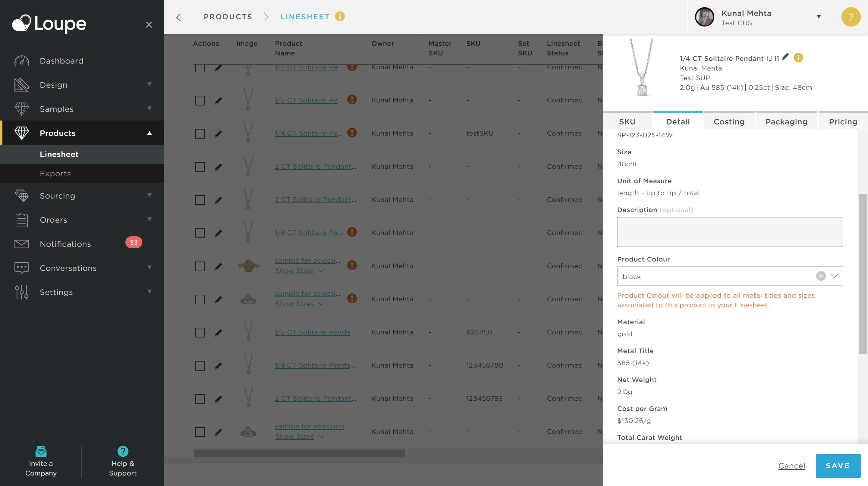Expand the Conversations menu arrow
Image resolution: width=868 pixels, height=486 pixels.
click(149, 268)
